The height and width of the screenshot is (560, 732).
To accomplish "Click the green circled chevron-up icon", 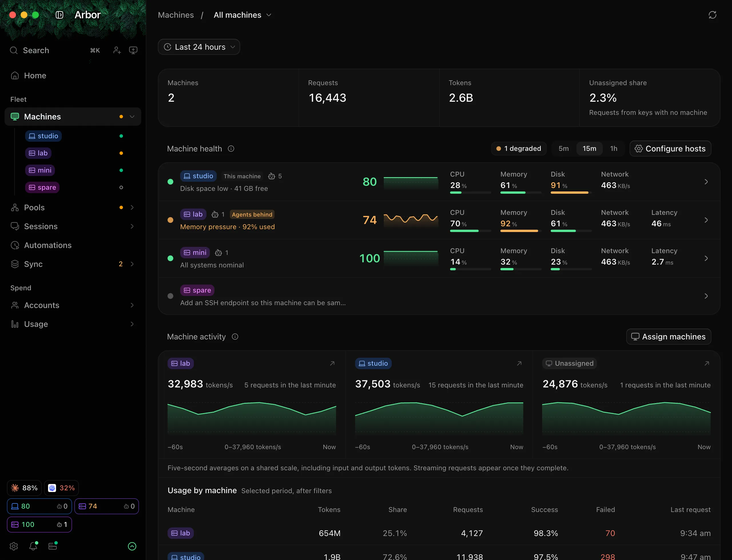I will click(132, 546).
